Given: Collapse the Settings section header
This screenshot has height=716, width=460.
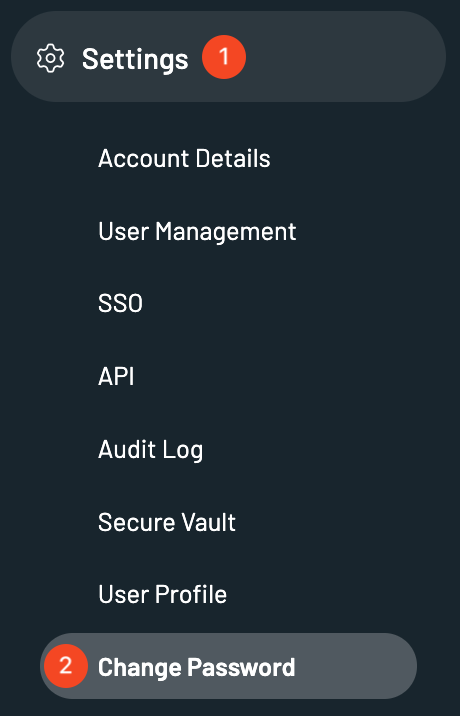Looking at the screenshot, I should (x=228, y=57).
